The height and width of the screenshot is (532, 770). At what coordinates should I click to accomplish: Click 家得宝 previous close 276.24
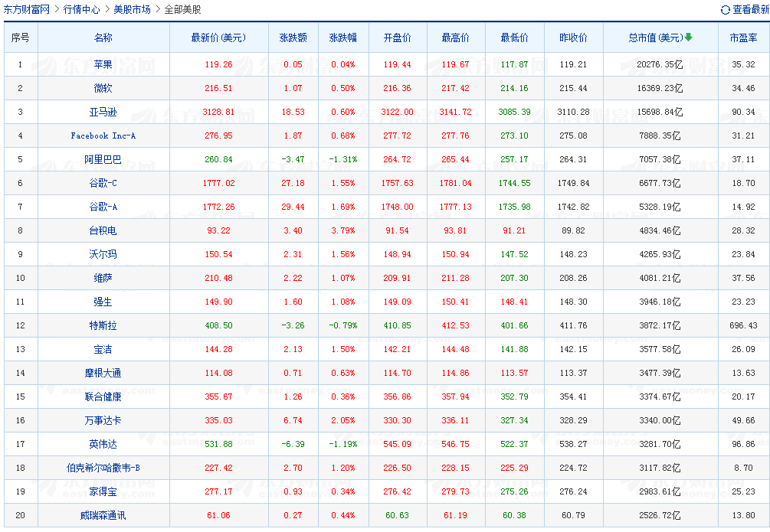[573, 491]
